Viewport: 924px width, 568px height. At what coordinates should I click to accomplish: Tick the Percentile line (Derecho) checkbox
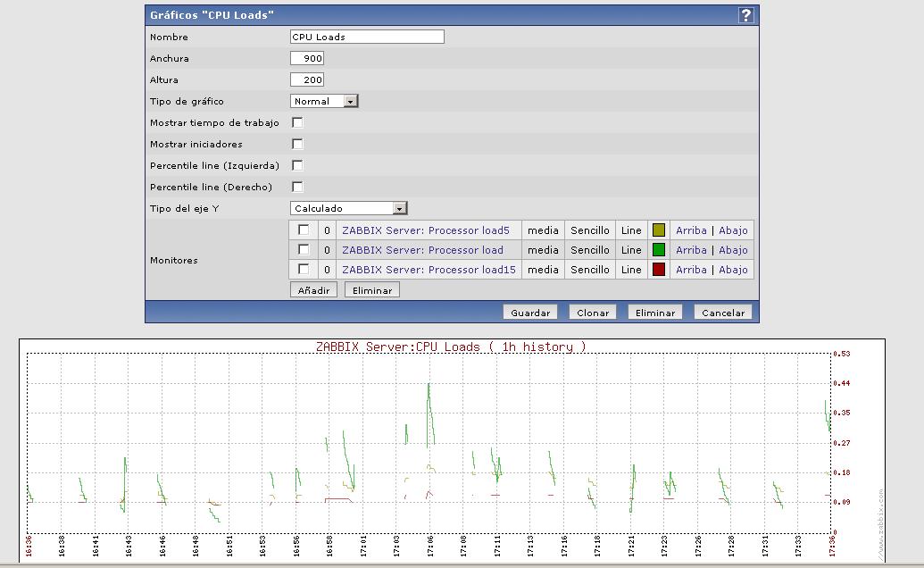tap(297, 187)
